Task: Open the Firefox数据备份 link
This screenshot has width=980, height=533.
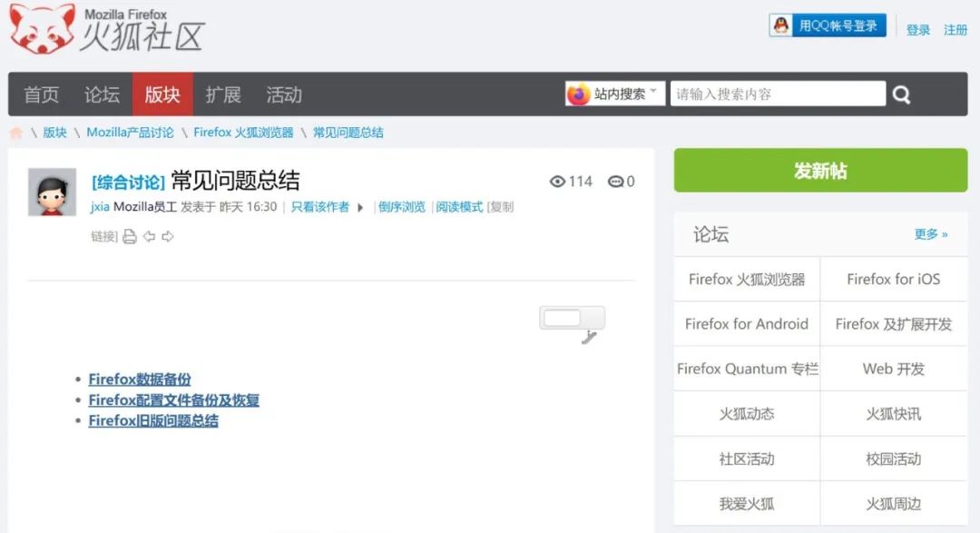Action: pyautogui.click(x=140, y=380)
